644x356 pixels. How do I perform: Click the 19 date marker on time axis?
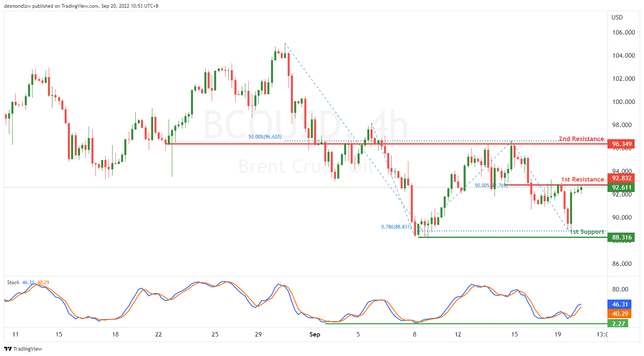click(558, 334)
